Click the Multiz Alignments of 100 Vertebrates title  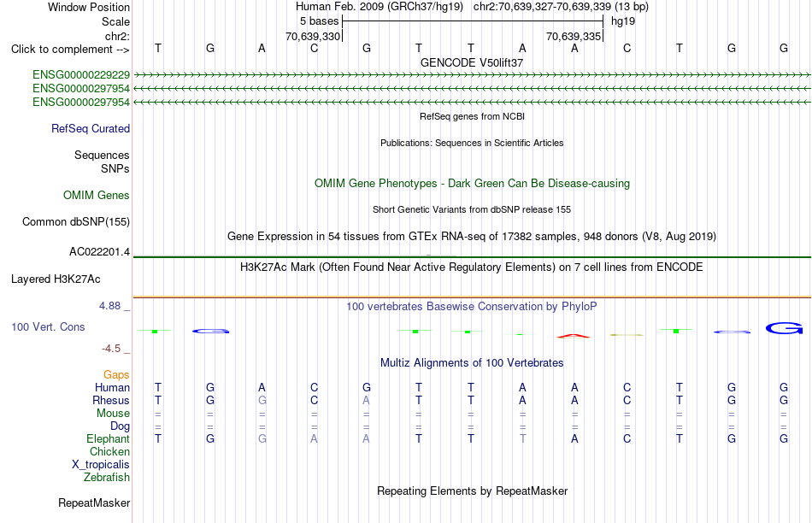(x=472, y=363)
